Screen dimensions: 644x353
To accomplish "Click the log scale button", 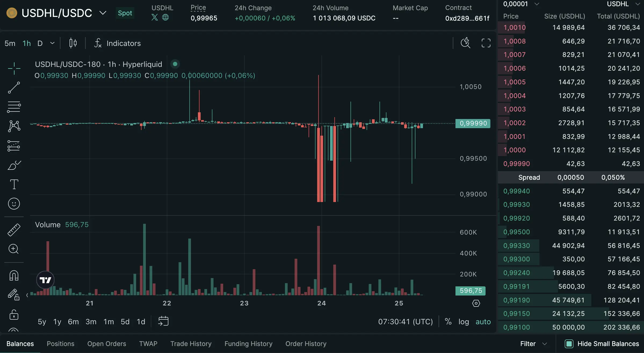I will point(464,322).
